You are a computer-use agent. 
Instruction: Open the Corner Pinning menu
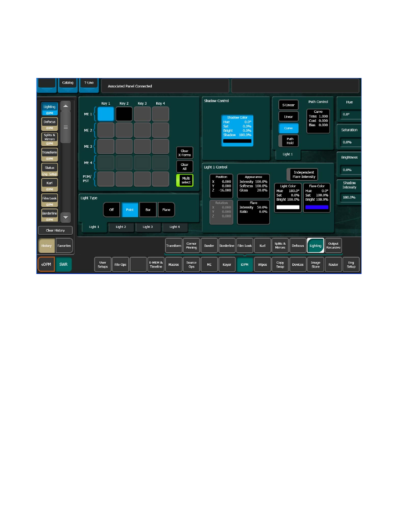coord(191,246)
